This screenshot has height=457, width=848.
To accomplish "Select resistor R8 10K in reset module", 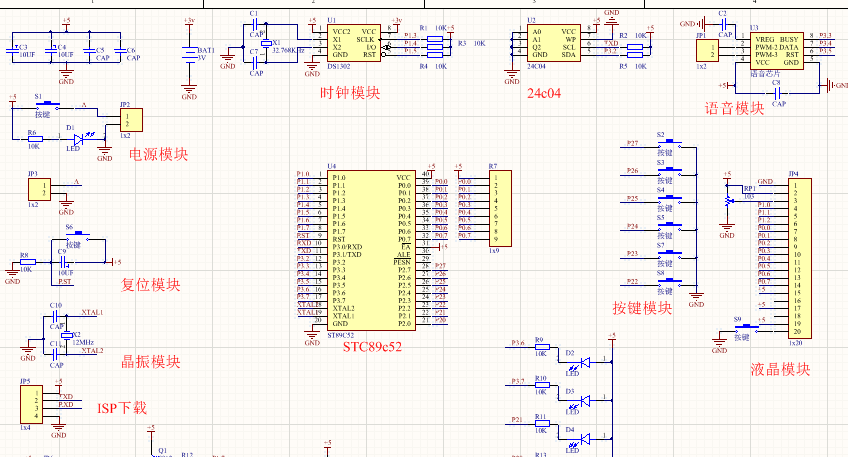I will coord(28,262).
